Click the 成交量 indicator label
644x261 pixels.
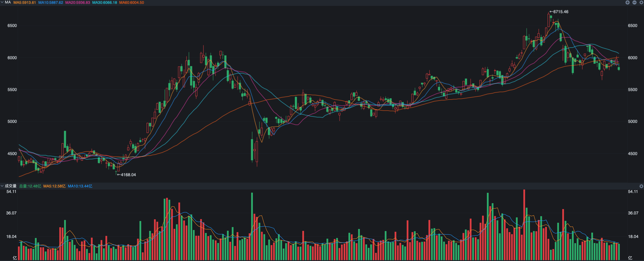[11, 186]
